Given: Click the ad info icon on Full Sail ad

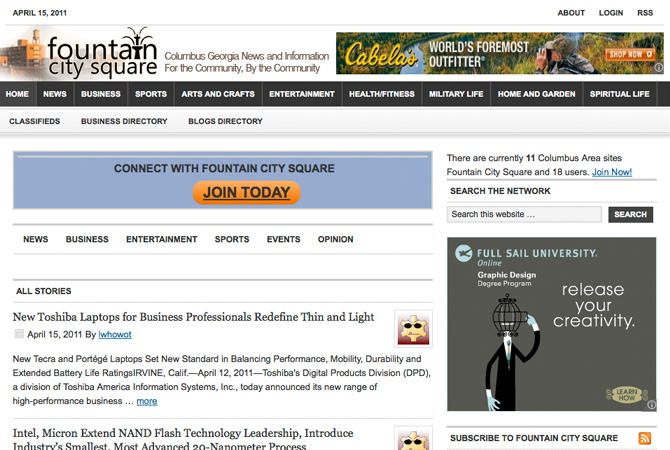Looking at the screenshot, I should click(651, 404).
